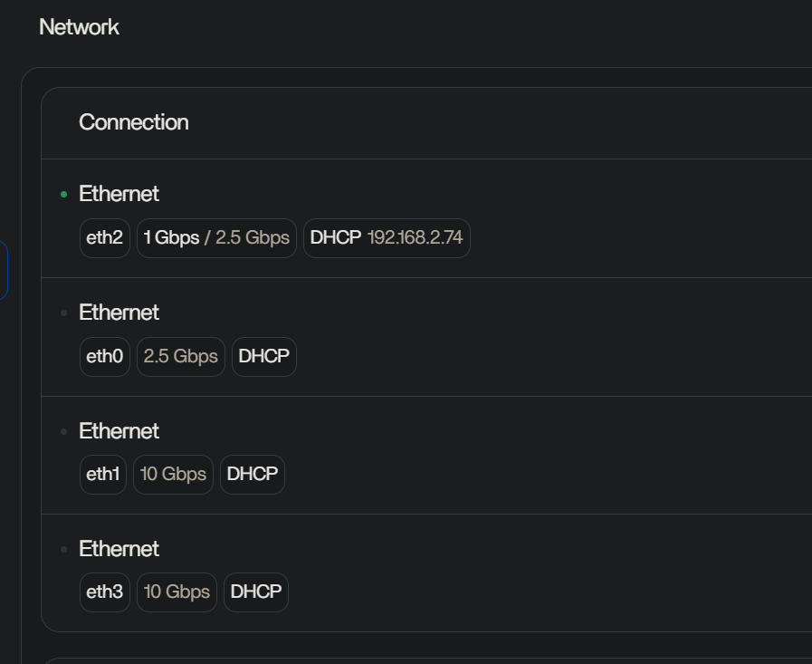Click the Network page title

click(x=80, y=27)
